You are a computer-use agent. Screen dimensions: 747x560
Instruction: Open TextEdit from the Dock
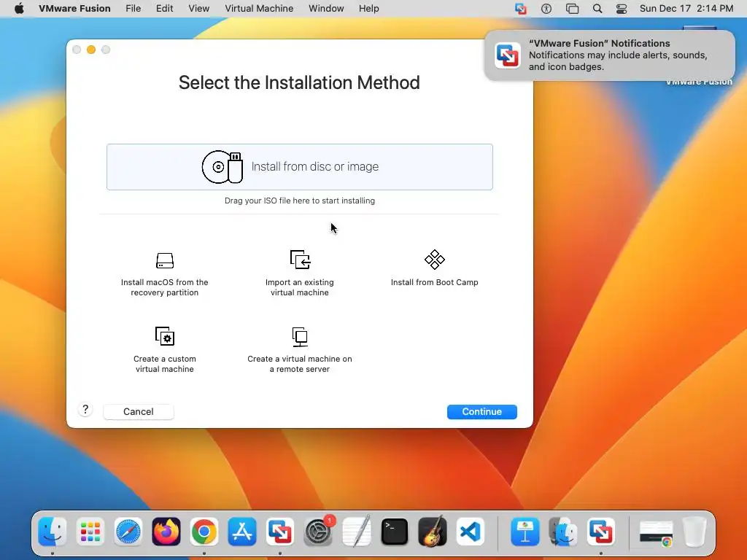coord(356,532)
